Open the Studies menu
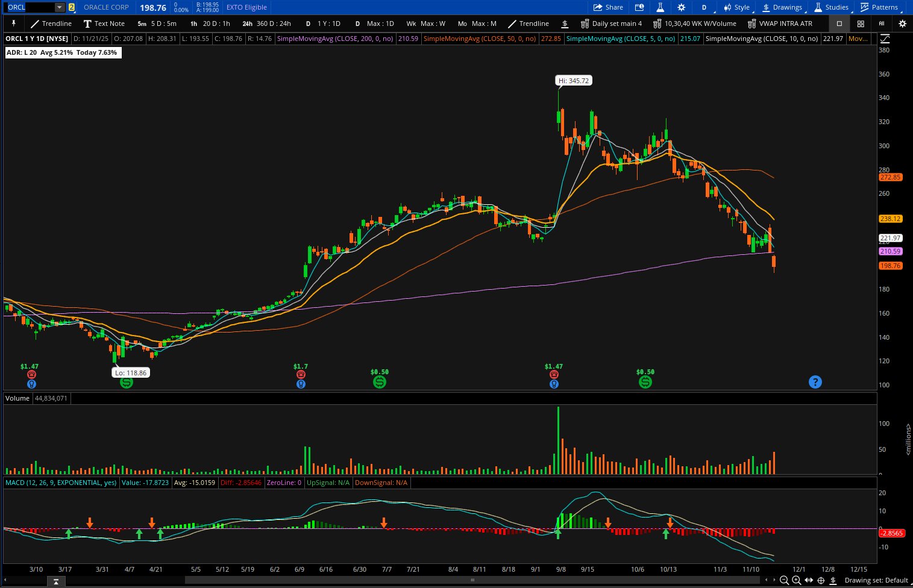The height and width of the screenshot is (588, 913). 831,7
